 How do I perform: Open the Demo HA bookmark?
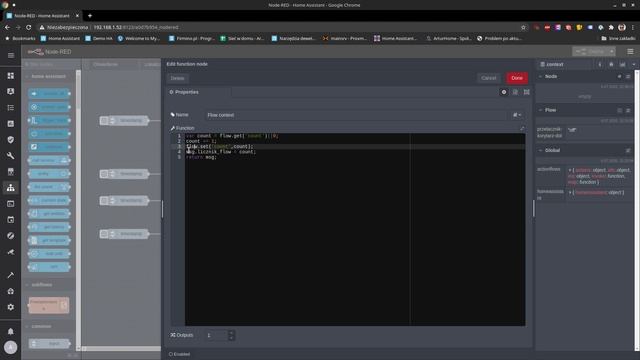click(98, 38)
